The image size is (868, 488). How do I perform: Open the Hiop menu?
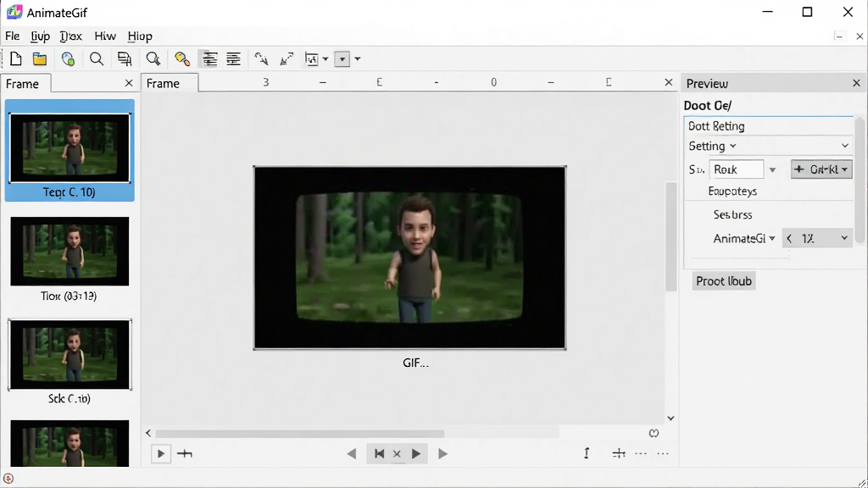coord(140,36)
